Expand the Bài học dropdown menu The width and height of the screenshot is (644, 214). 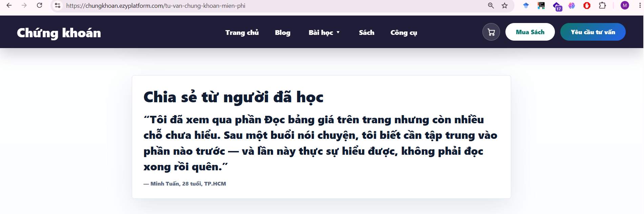[324, 33]
